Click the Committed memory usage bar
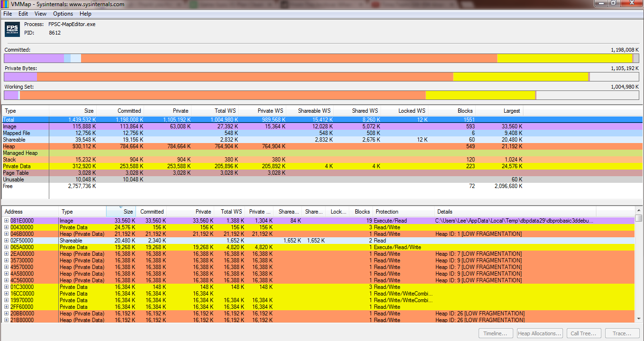 322,58
